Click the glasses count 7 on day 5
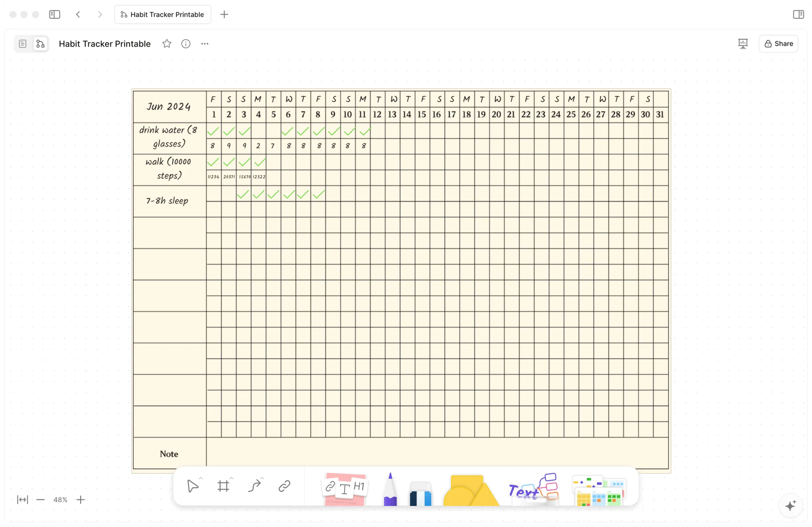The image size is (812, 527). pos(273,146)
